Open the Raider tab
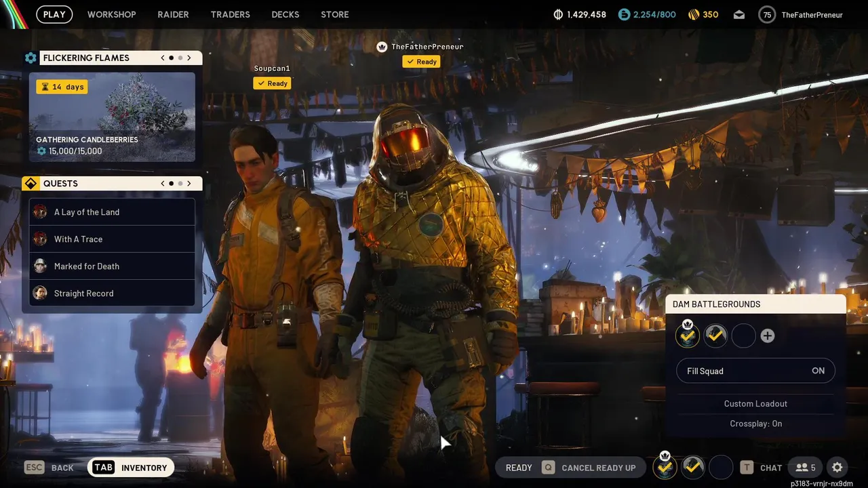Image resolution: width=868 pixels, height=488 pixels. point(173,14)
